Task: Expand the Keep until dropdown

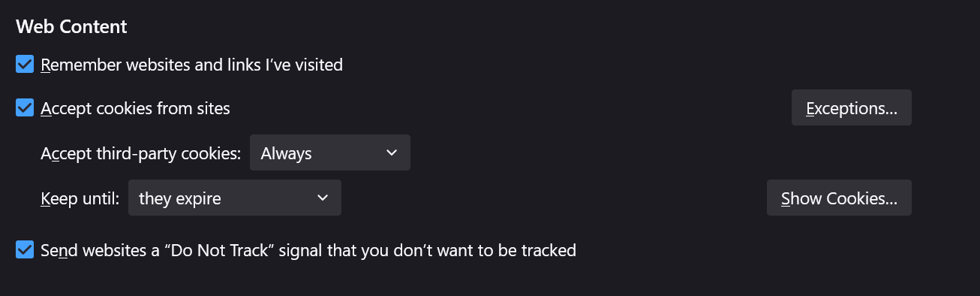Action: (x=235, y=198)
